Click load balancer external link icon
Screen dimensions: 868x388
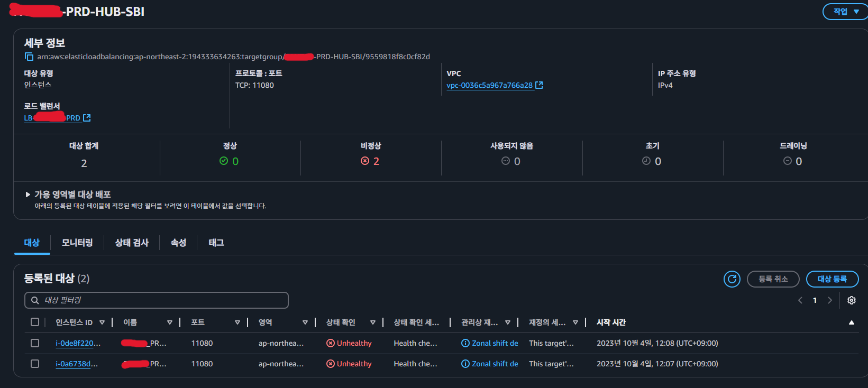[87, 118]
